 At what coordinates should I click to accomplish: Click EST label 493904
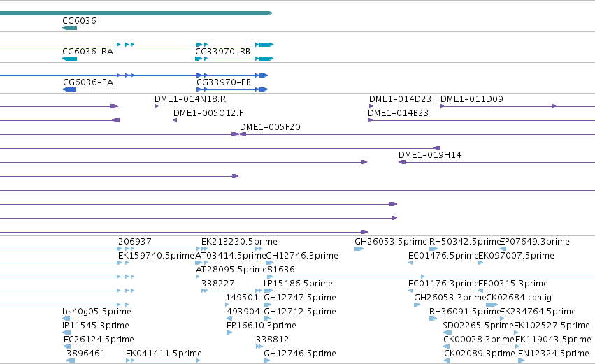pyautogui.click(x=243, y=312)
